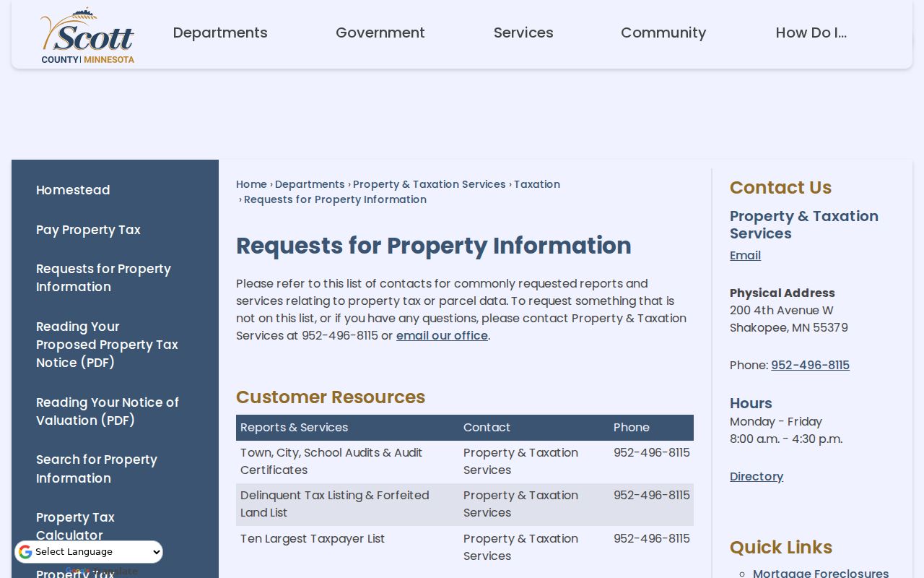Click the 'Requests for Property Information' page title
Screen dimensions: 924x578
click(x=434, y=246)
